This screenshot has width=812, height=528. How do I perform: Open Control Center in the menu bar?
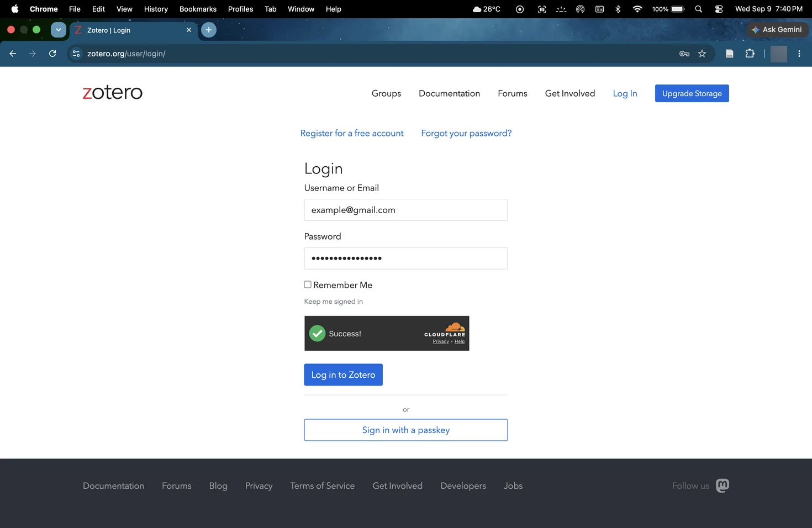(719, 9)
